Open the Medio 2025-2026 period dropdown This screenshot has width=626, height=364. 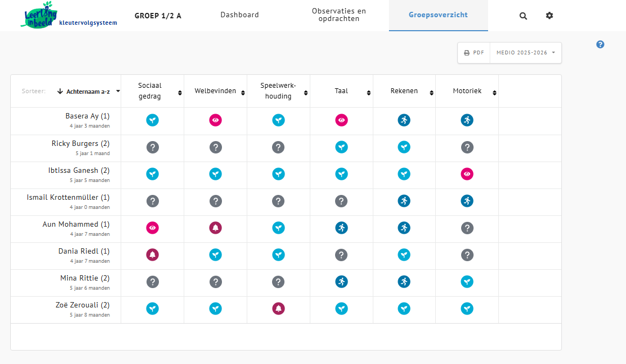[x=526, y=53]
